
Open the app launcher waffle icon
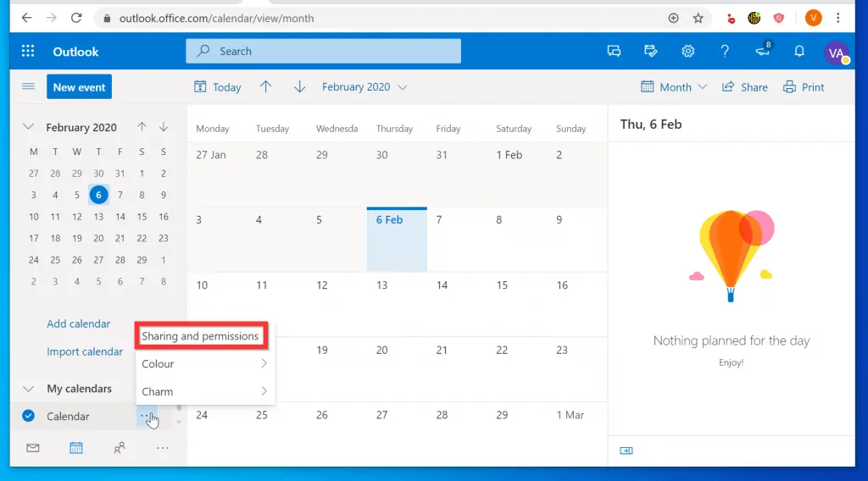coord(28,52)
